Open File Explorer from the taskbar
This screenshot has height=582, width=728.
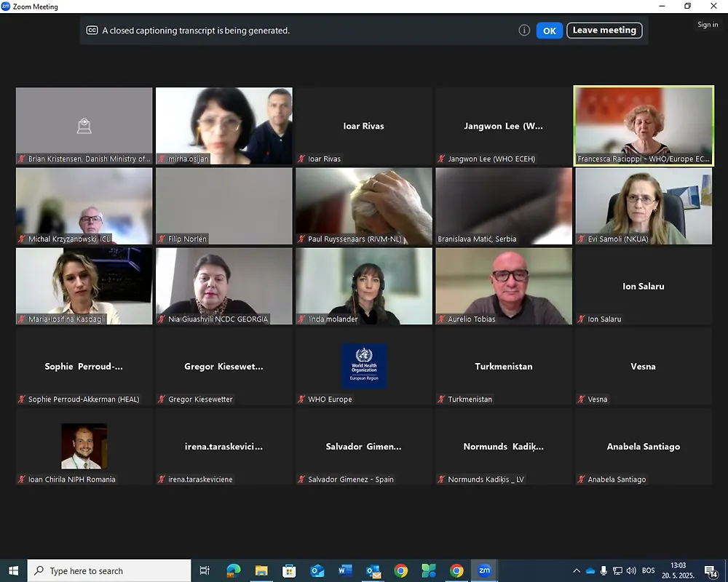pos(261,570)
